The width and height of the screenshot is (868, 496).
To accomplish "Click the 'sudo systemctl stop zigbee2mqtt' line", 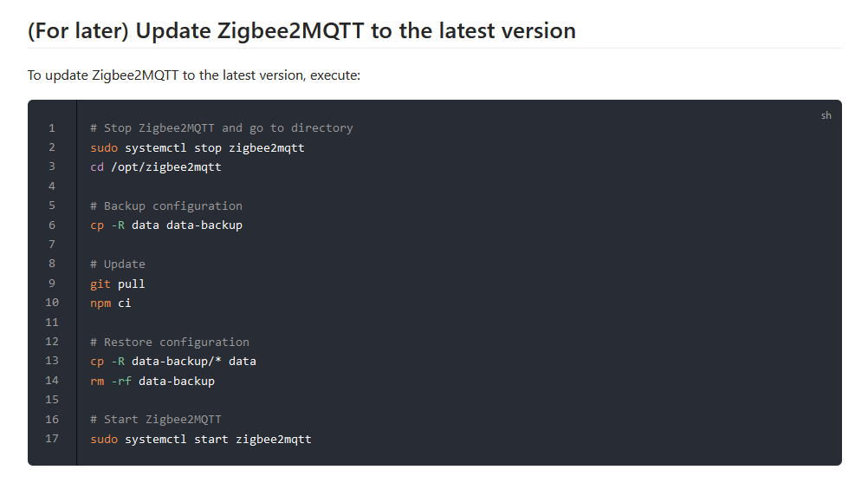I will tap(198, 148).
